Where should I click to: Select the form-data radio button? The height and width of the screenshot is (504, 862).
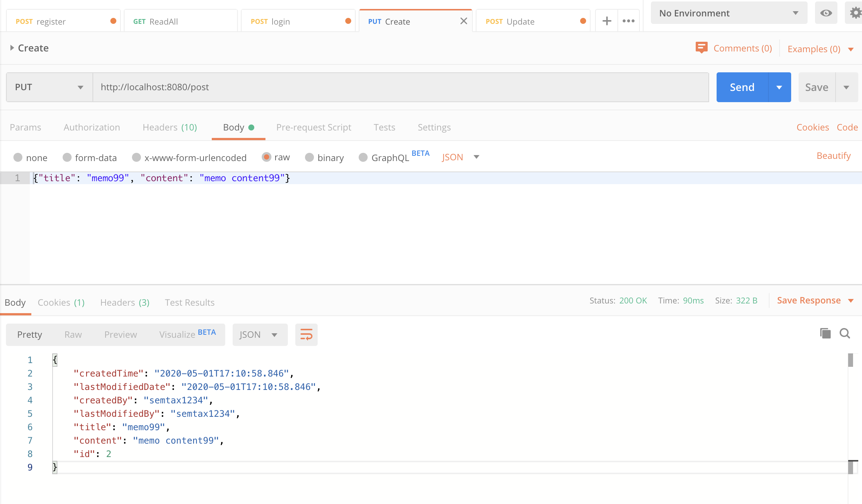[x=67, y=158]
